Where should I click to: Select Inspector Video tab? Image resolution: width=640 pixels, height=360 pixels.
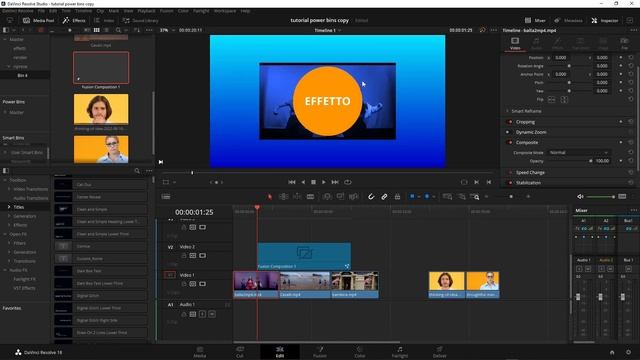point(515,44)
